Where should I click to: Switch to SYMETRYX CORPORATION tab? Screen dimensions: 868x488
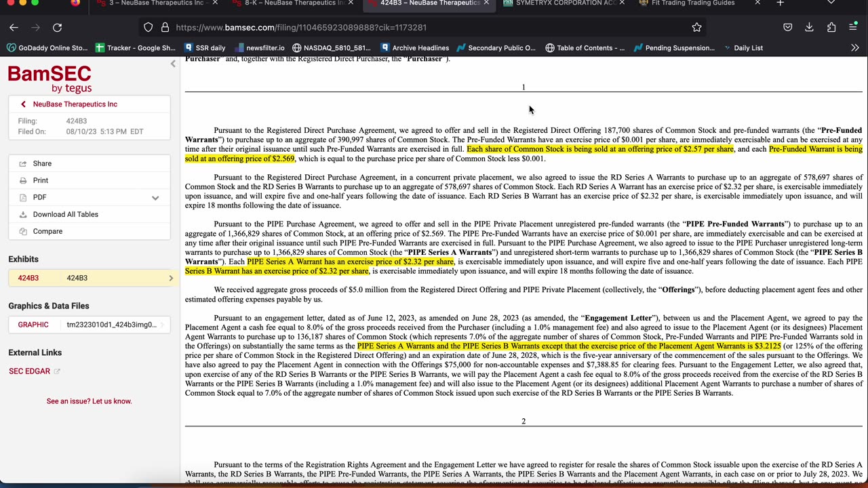click(x=563, y=3)
